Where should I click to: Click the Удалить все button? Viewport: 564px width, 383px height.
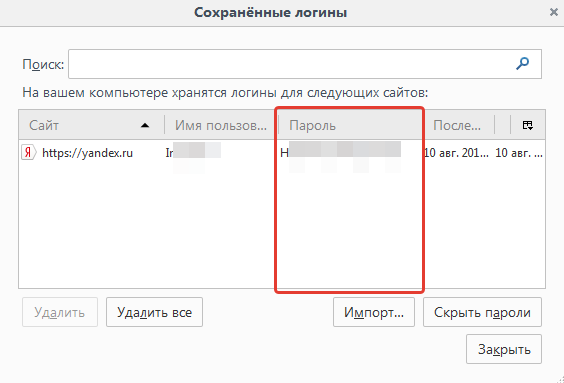coord(154,312)
